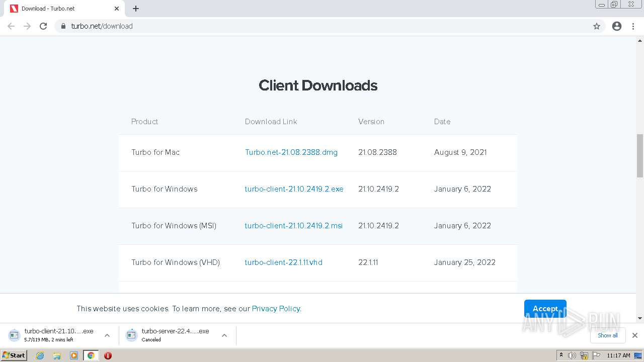Screen dimensions: 644x362
Task: Expand options for turbo-client download item
Action: [x=107, y=335]
